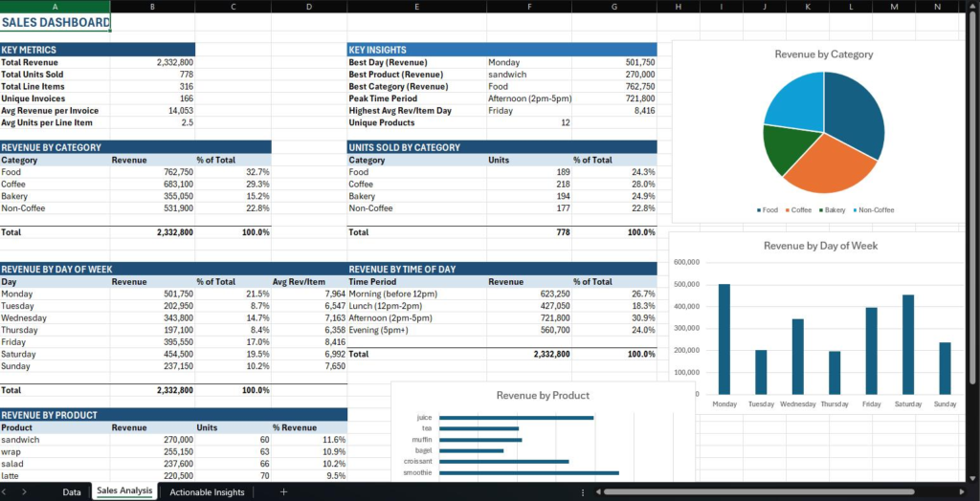
Task: Add a new sheet with plus icon
Action: coord(283,491)
